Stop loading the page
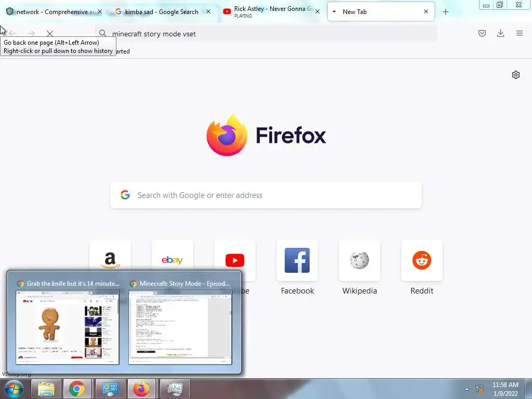This screenshot has height=399, width=532. (50, 33)
